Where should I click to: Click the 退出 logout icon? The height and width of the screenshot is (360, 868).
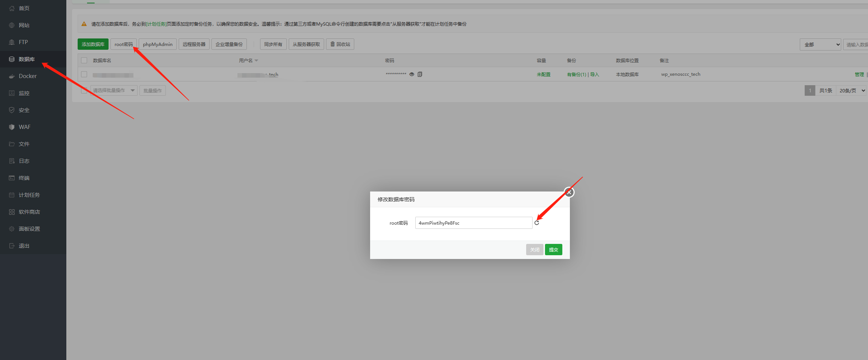[x=12, y=246]
